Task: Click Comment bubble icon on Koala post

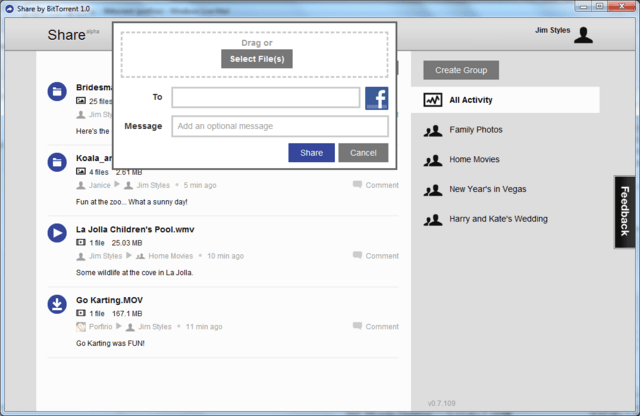Action: pyautogui.click(x=358, y=185)
